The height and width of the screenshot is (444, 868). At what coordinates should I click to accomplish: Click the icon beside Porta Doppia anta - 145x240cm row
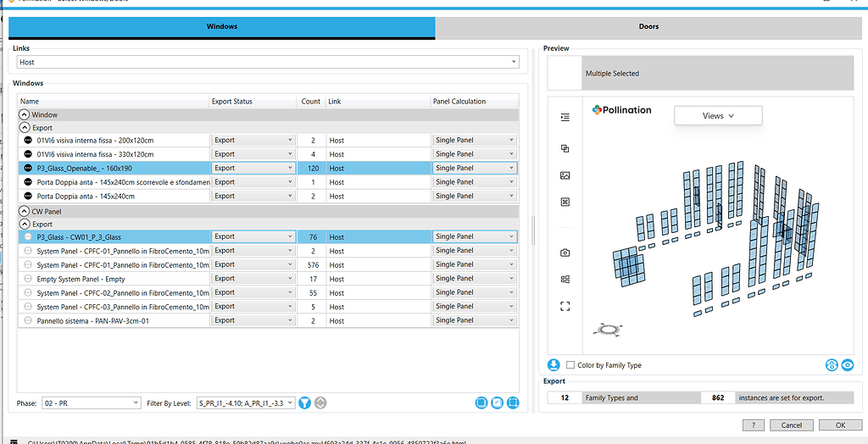[28, 196]
